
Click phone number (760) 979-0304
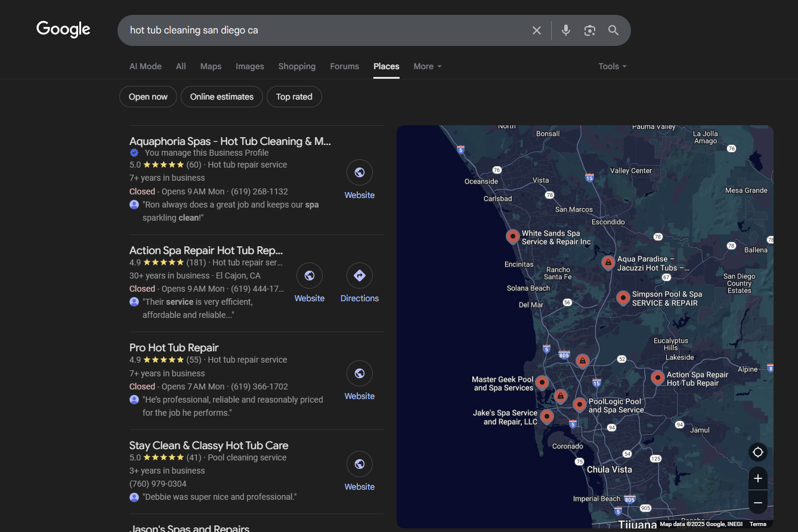158,484
